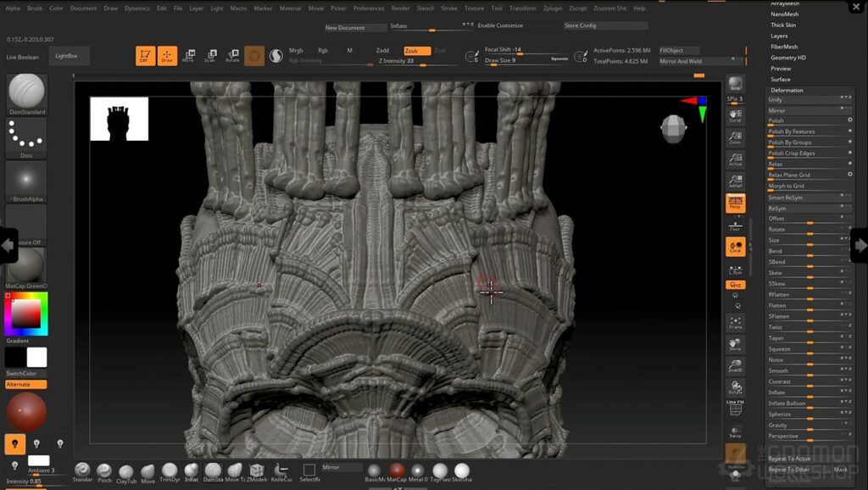
Task: Open the MatCap material picker
Action: tap(26, 269)
